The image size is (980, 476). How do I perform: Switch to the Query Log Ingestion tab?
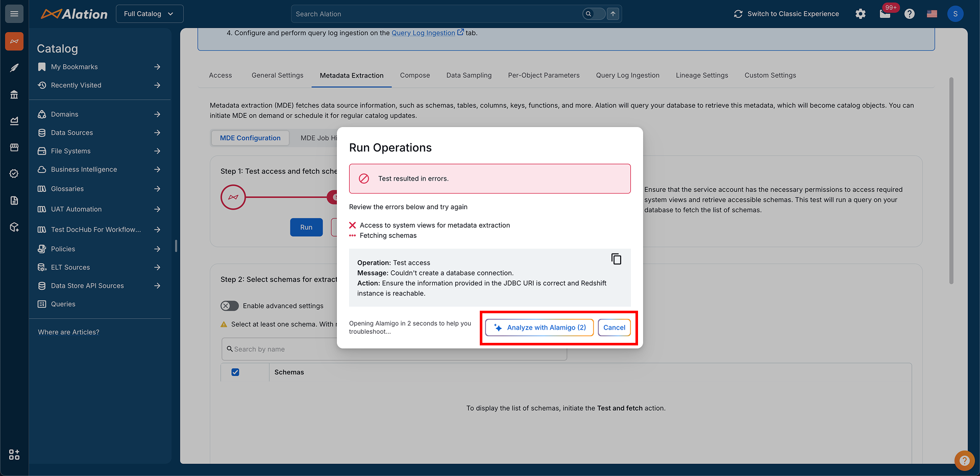pyautogui.click(x=627, y=76)
